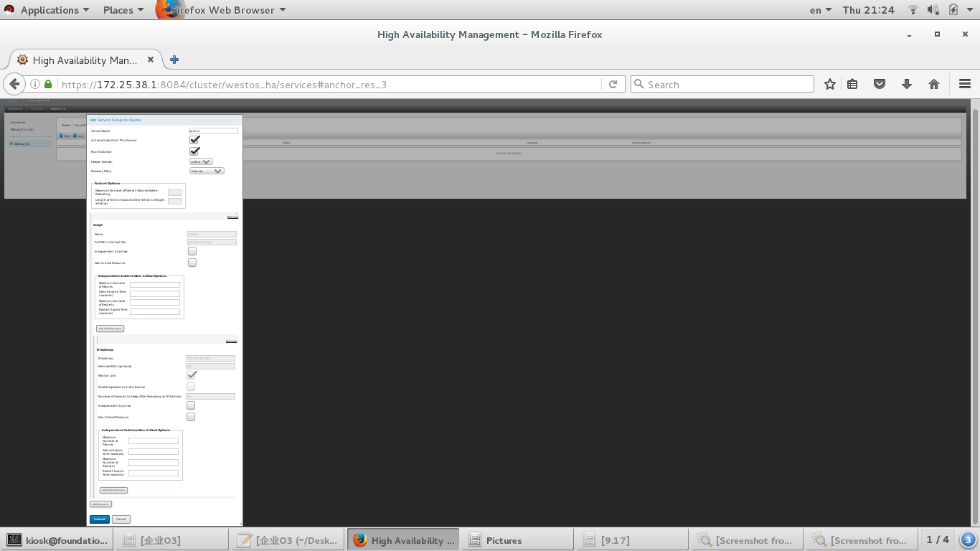Viewport: 980px width, 551px height.
Task: Click the Firefox Search box
Action: (722, 84)
